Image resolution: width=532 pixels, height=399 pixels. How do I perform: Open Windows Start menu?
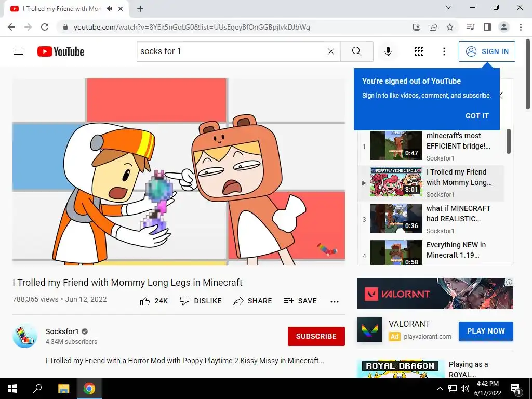coord(12,389)
